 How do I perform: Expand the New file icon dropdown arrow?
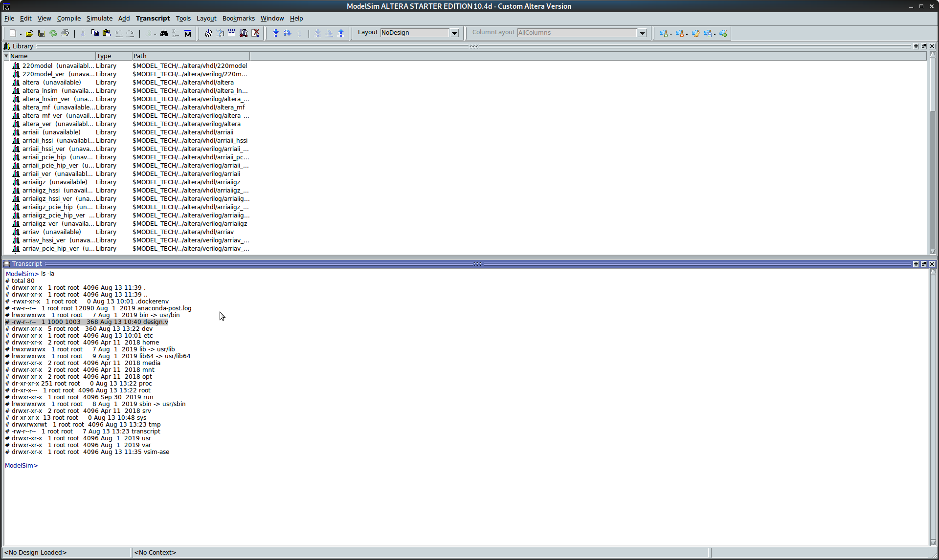[21, 34]
